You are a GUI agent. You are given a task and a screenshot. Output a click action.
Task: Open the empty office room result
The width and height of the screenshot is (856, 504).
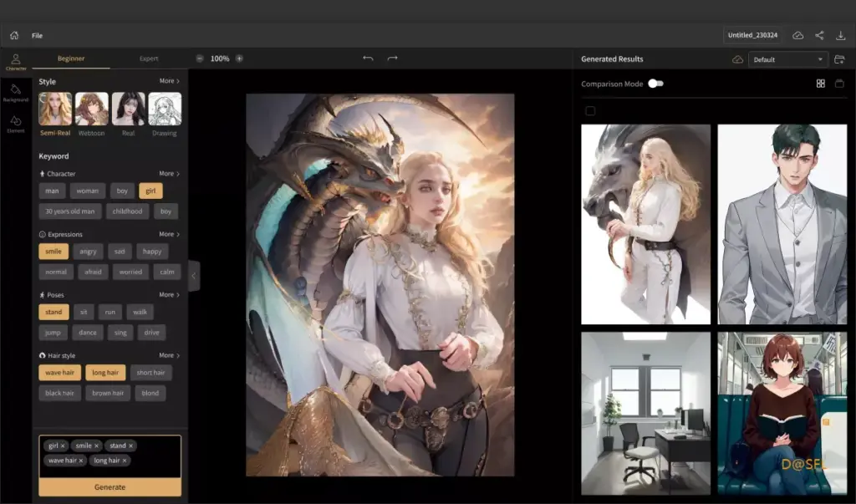(x=646, y=414)
